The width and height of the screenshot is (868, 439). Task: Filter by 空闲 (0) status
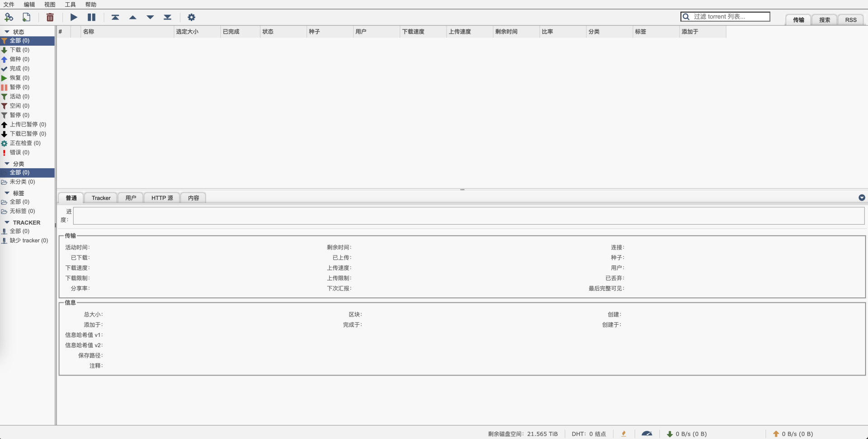click(27, 106)
